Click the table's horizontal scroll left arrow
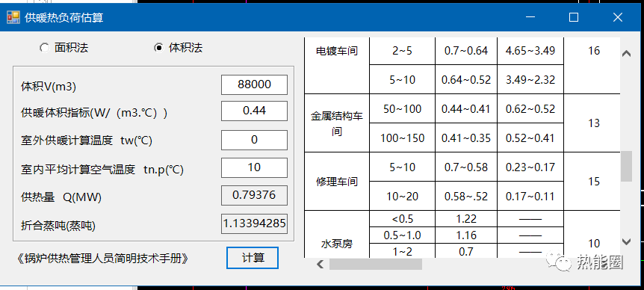The image size is (644, 290). [320, 264]
